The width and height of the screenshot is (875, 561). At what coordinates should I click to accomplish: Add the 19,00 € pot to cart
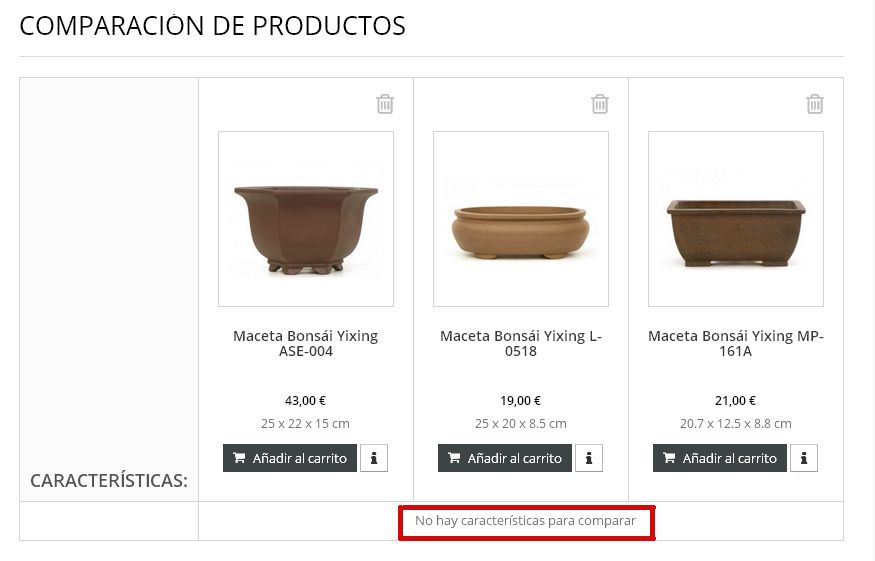504,458
